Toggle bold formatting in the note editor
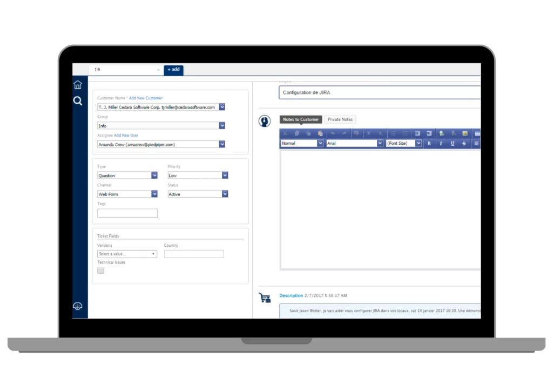Screen dimensions: 553x392 click(429, 143)
